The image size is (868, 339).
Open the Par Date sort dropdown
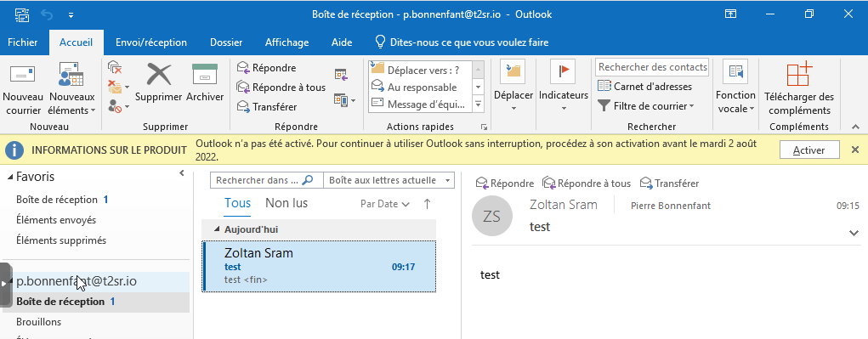(385, 204)
